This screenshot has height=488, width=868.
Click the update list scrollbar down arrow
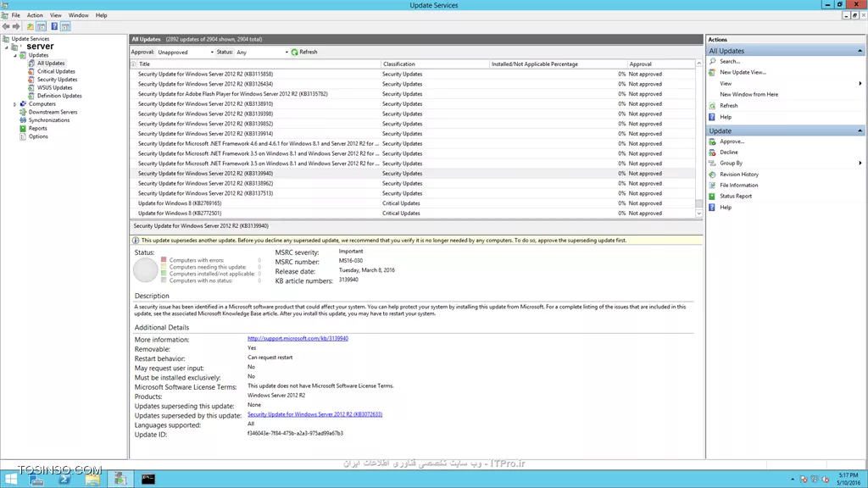tap(698, 213)
